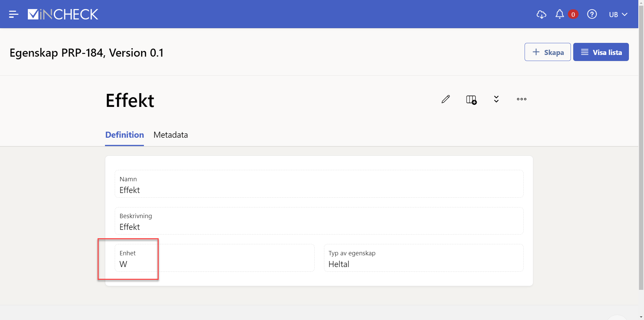Click the pencil edit icon
The width and height of the screenshot is (644, 320).
445,99
